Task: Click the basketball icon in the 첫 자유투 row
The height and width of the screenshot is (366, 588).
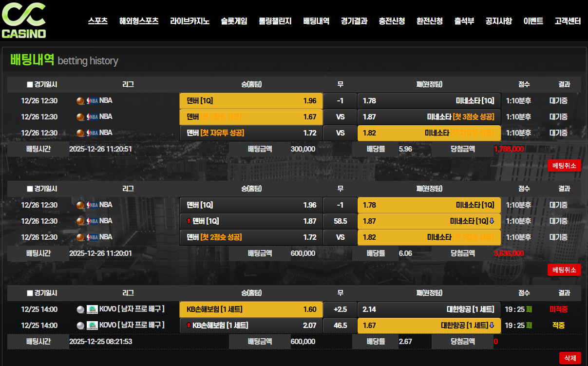Action: tap(81, 133)
